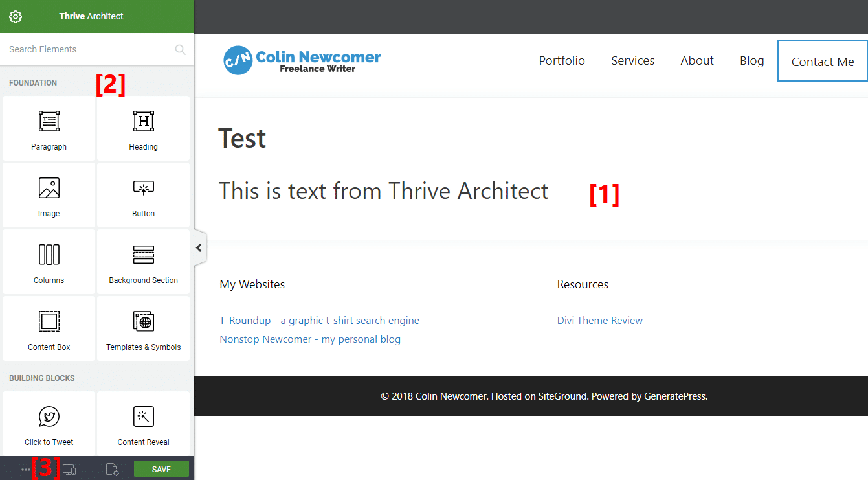Choose the Content Box element
Screen dimensions: 868x480
(49, 328)
